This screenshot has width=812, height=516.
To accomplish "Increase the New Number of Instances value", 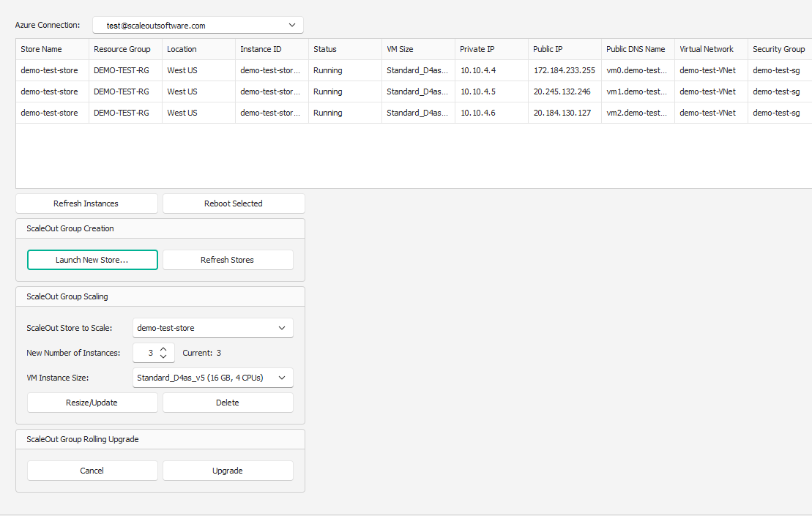I will pos(163,349).
